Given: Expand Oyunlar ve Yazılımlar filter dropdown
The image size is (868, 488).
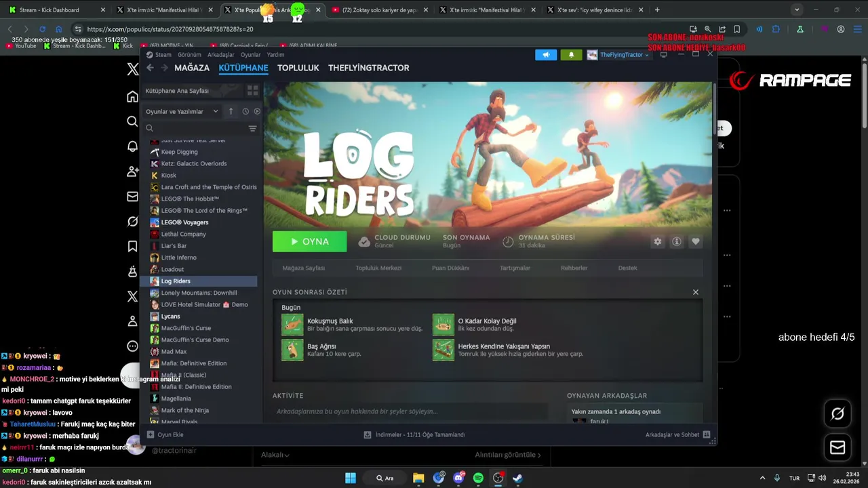Looking at the screenshot, I should click(182, 111).
